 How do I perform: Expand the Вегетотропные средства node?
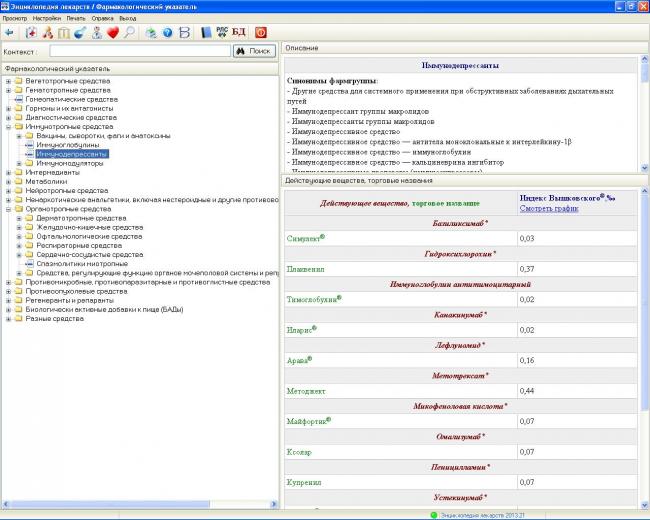8,81
